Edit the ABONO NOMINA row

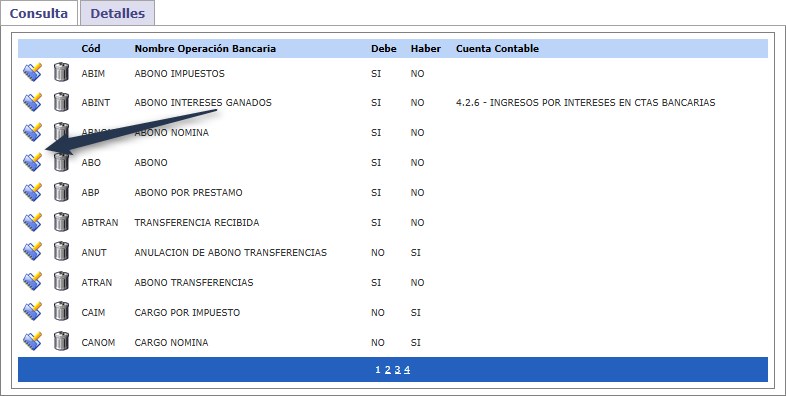click(x=32, y=132)
